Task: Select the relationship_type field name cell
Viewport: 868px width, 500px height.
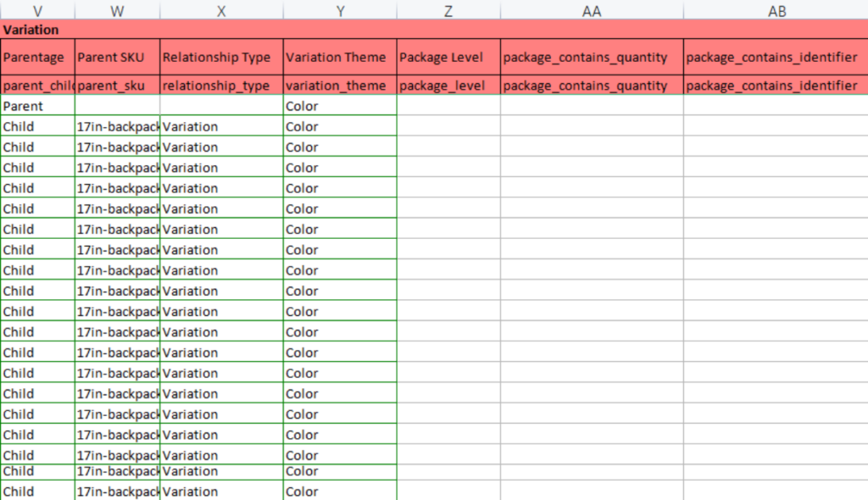Action: [221, 86]
